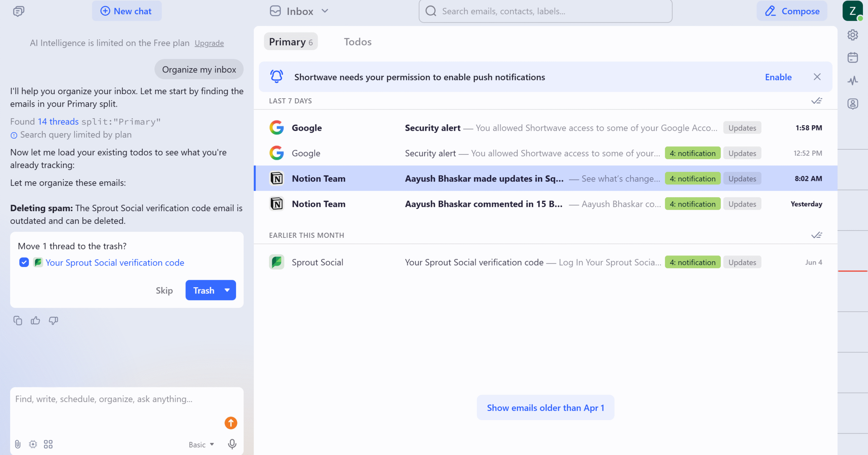Click Google logo on 12:52 PM email
The image size is (868, 455).
click(277, 153)
